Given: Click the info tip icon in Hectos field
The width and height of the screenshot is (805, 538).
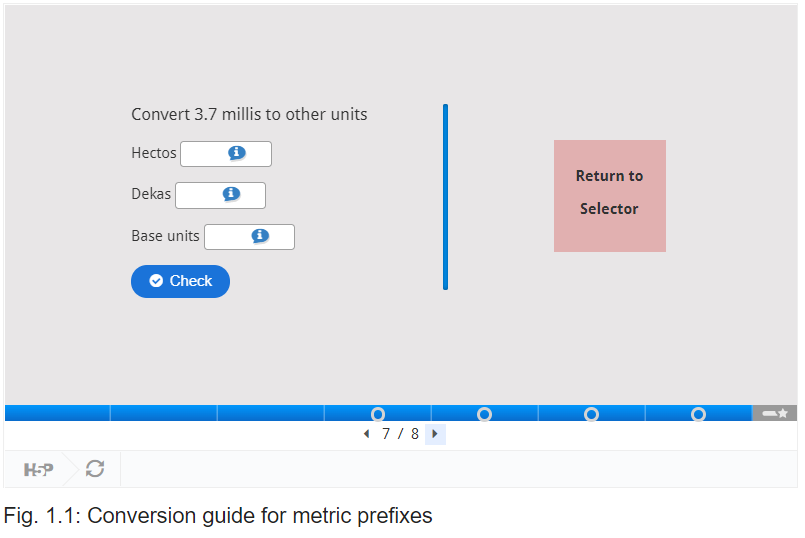Looking at the screenshot, I should pos(237,153).
